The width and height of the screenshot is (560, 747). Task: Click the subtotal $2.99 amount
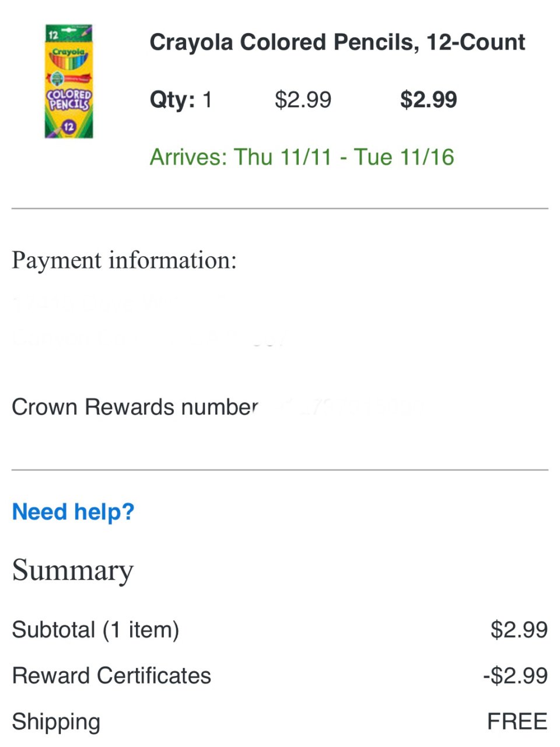(x=519, y=630)
